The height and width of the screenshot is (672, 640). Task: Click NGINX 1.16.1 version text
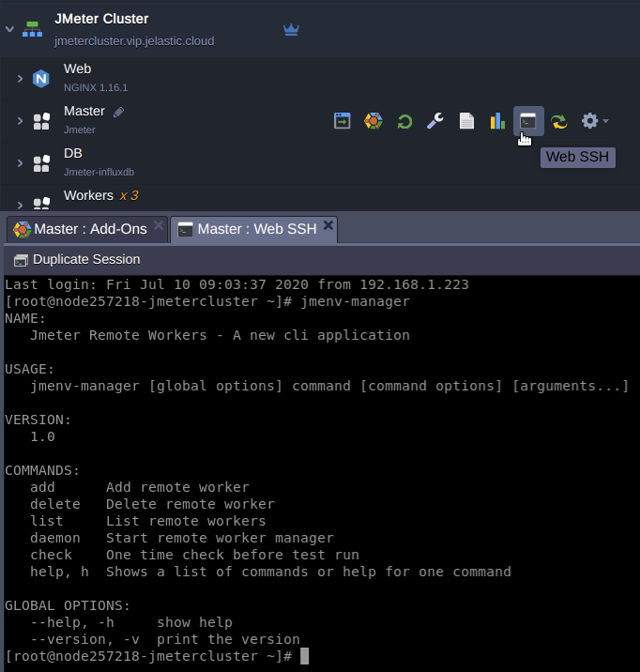click(96, 87)
